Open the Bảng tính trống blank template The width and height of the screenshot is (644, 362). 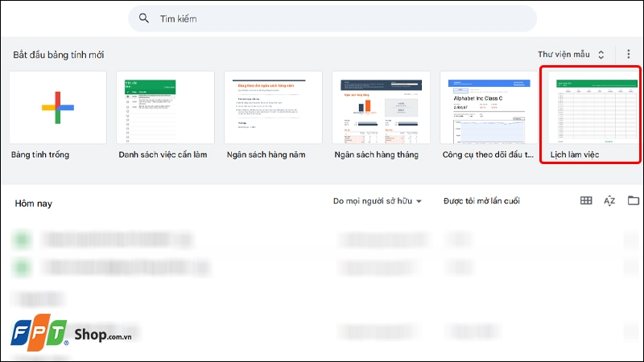[x=58, y=108]
